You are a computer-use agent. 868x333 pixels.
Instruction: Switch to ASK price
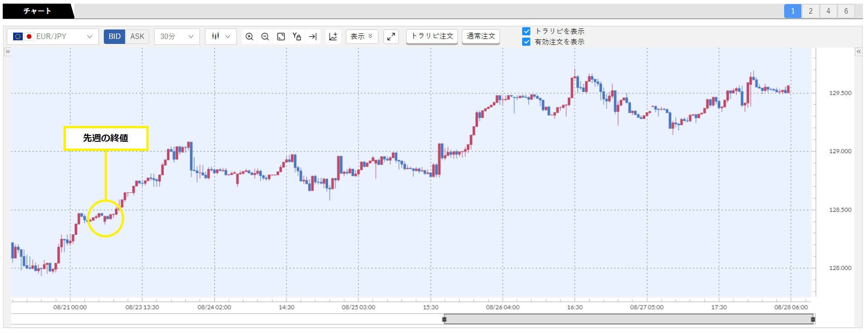(x=137, y=37)
